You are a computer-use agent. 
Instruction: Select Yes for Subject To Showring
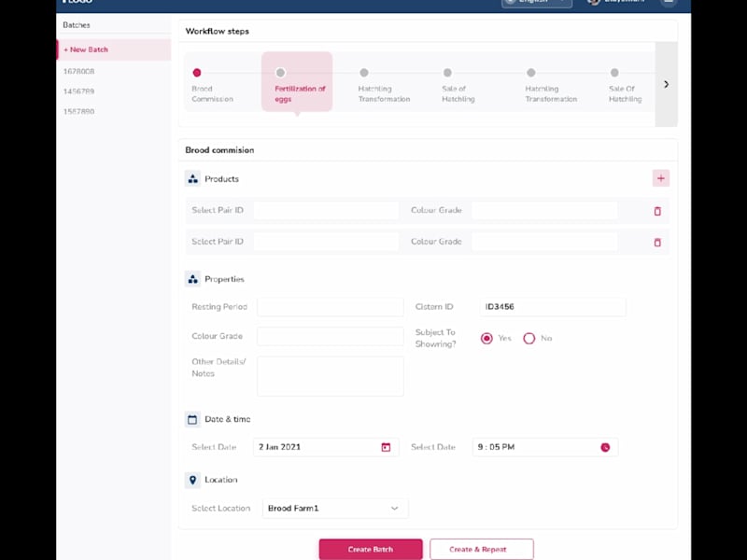[487, 338]
